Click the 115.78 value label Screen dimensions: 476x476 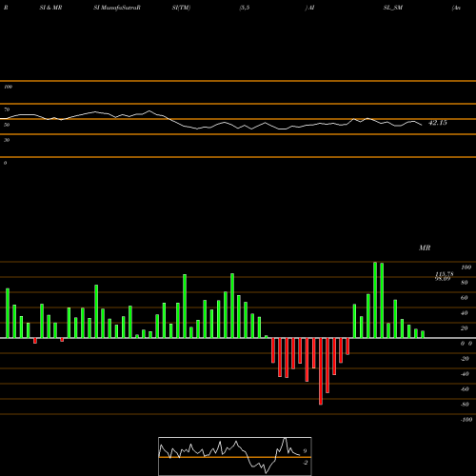(445, 274)
